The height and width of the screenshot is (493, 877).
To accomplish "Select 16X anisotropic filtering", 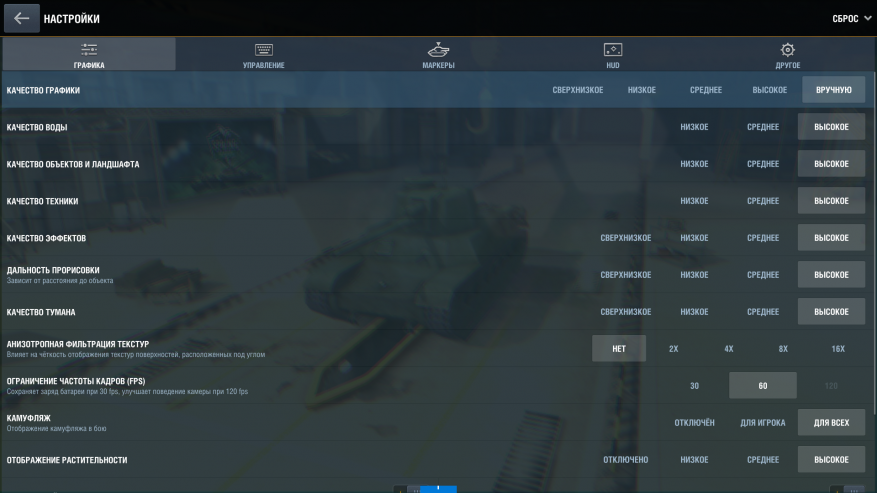I will click(x=838, y=349).
